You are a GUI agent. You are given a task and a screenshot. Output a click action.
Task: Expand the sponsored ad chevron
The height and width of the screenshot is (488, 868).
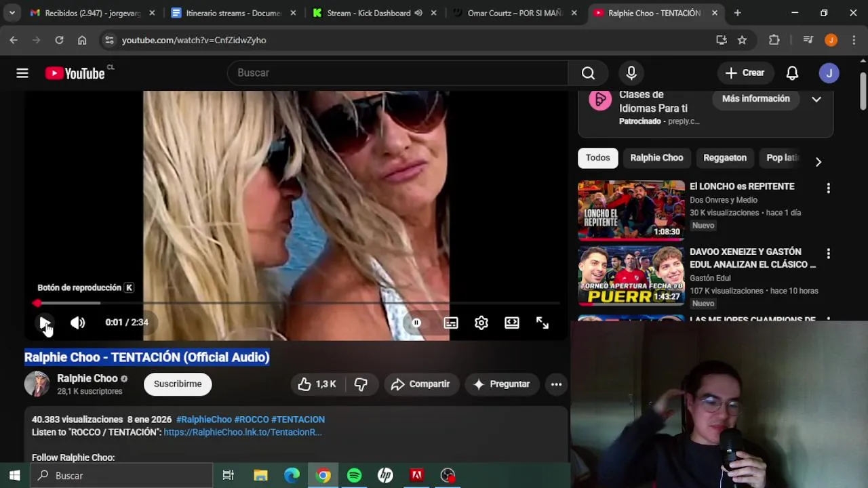point(816,99)
